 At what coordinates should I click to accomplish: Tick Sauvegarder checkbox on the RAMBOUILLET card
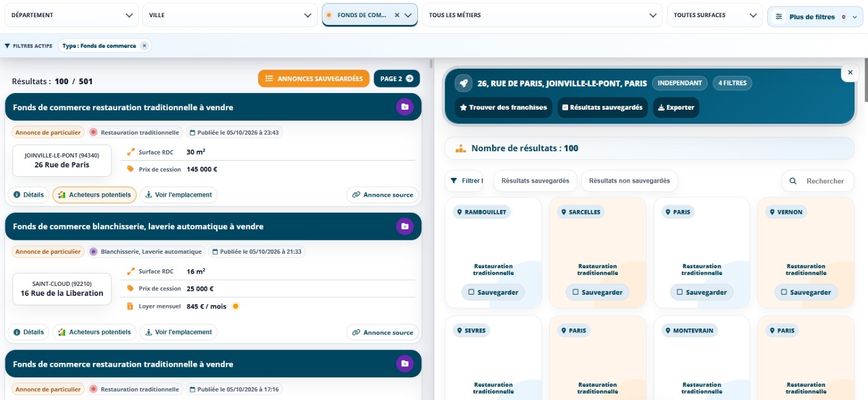[471, 292]
